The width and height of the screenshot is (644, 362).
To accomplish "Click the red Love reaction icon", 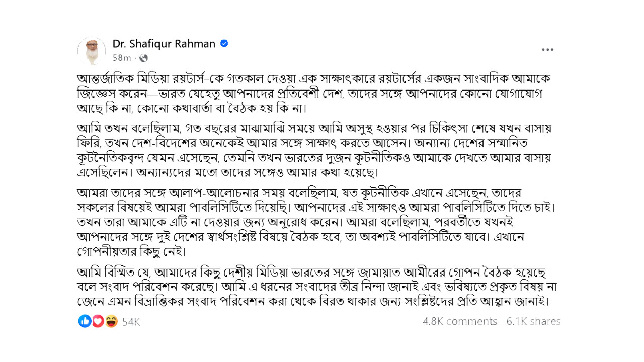I will click(98, 321).
